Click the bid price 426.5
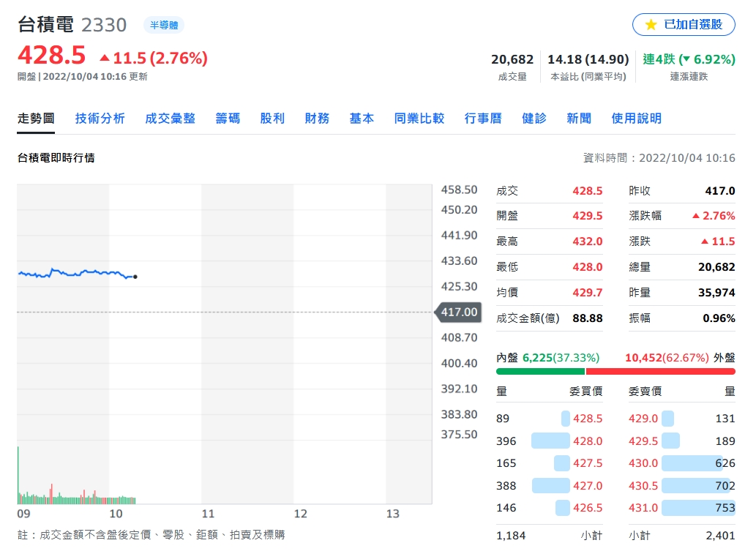756x554 pixels. coord(588,508)
